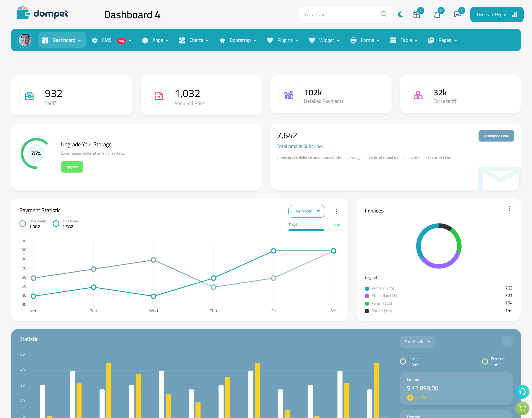532x418 pixels.
Task: Click the gift/offers icon in navbar
Action: pyautogui.click(x=417, y=14)
